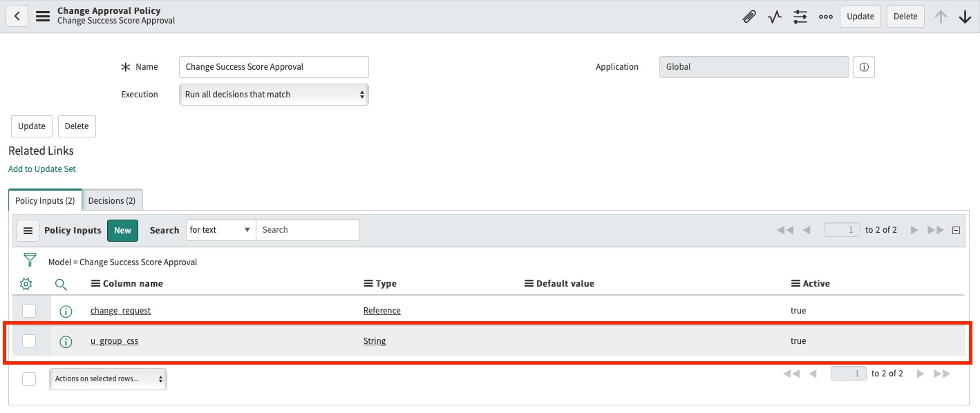
Task: Click the bottom pager page number field
Action: coord(849,374)
